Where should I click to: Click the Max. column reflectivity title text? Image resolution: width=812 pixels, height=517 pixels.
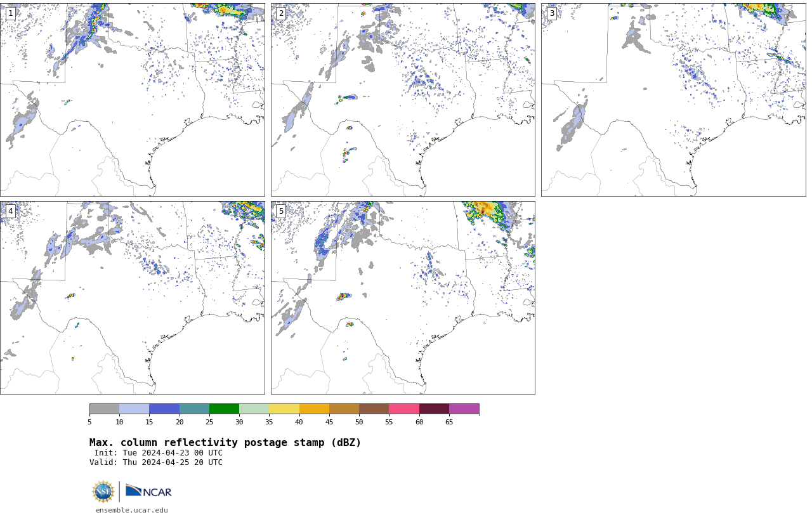[225, 443]
